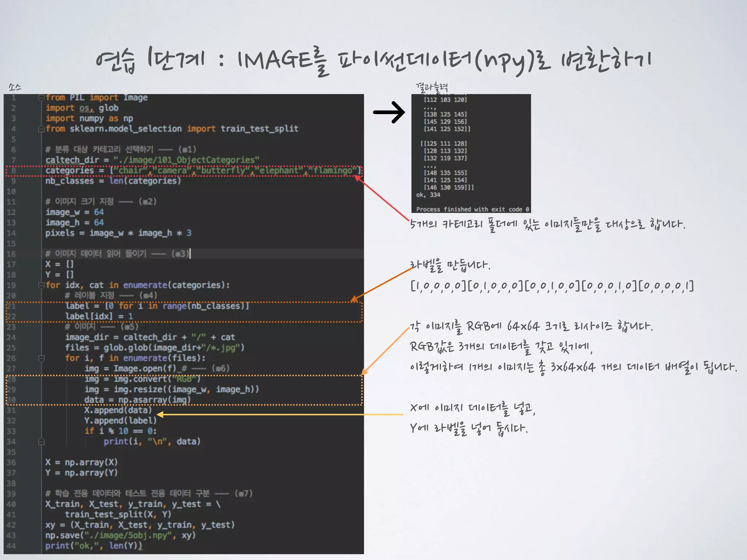Click gutter line number 15

coord(11,244)
